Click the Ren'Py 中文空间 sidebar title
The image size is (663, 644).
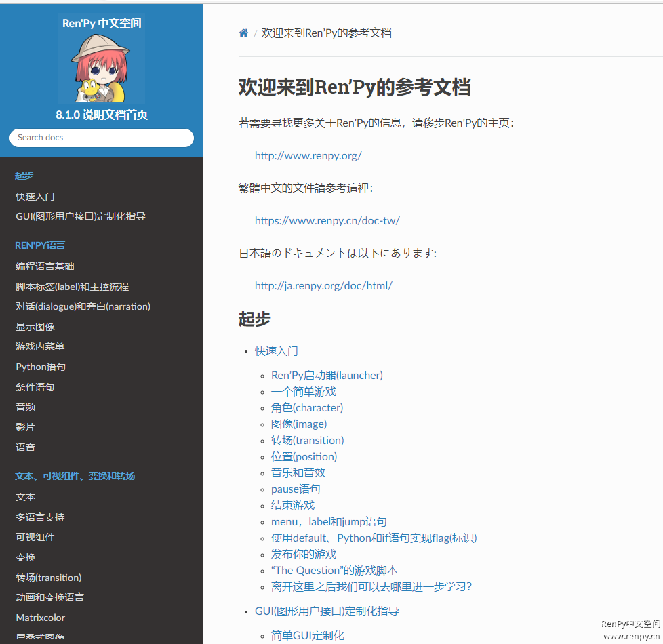tap(102, 23)
